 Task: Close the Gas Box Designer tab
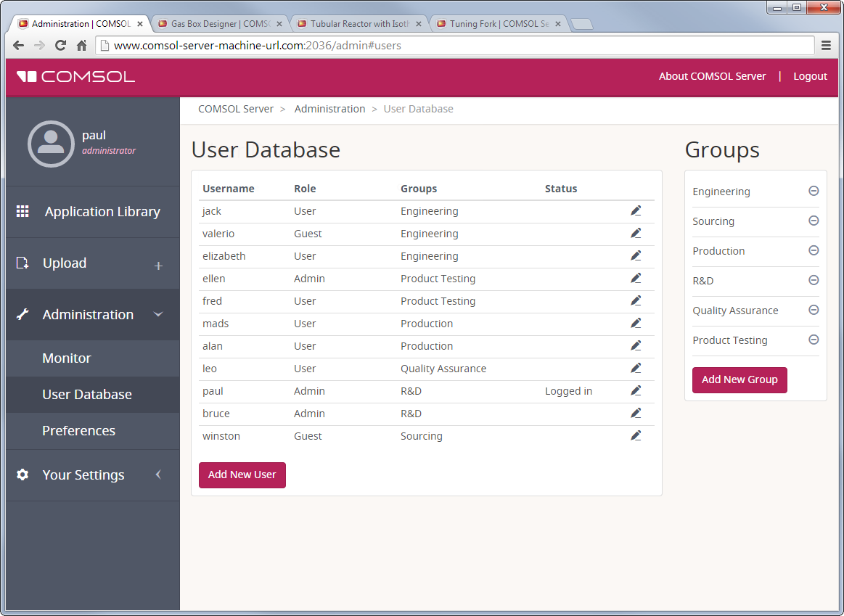tap(279, 24)
